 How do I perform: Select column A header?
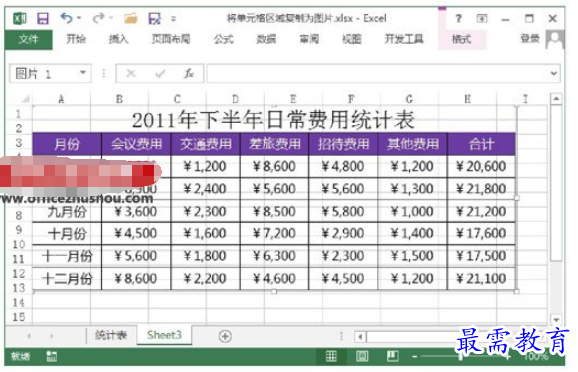[61, 99]
